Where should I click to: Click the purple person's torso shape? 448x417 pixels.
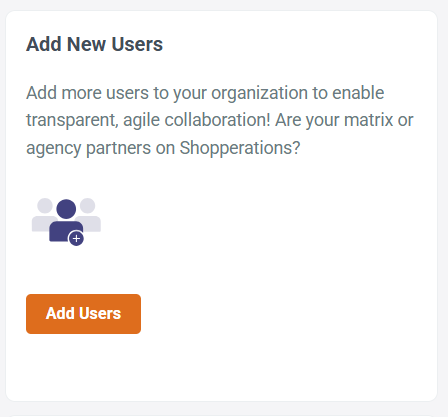pos(65,231)
